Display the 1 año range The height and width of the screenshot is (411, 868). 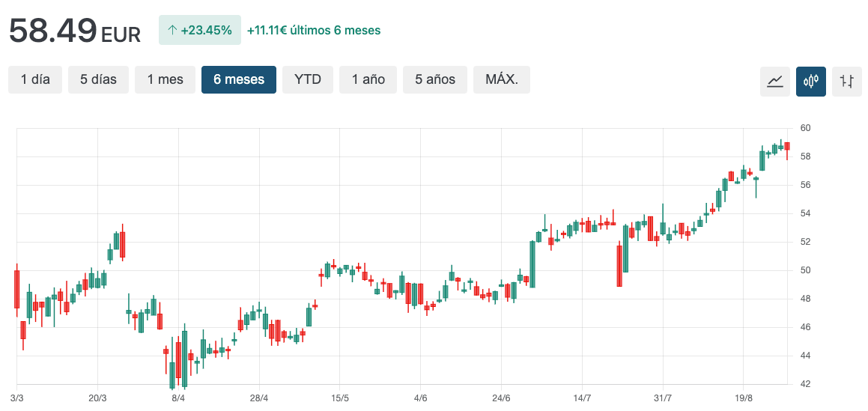pos(368,79)
